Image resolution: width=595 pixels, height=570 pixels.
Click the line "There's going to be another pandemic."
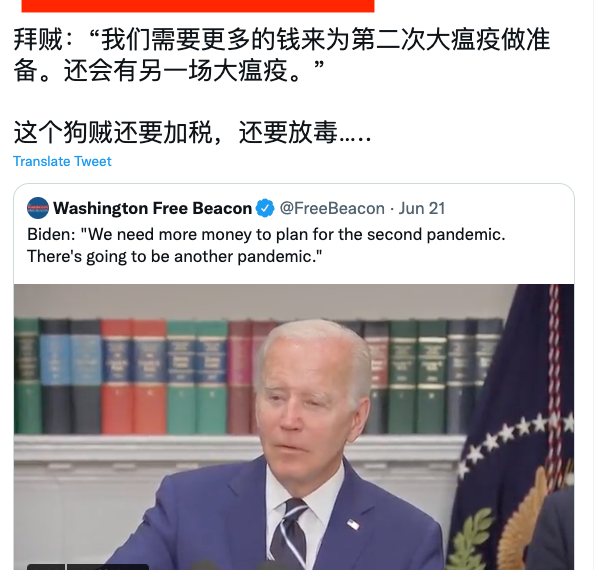175,257
